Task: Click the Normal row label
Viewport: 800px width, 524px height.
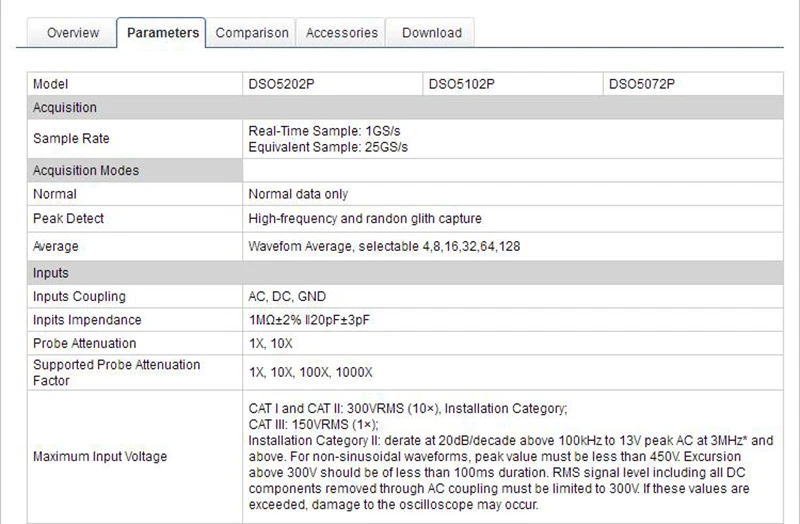Action: click(55, 194)
